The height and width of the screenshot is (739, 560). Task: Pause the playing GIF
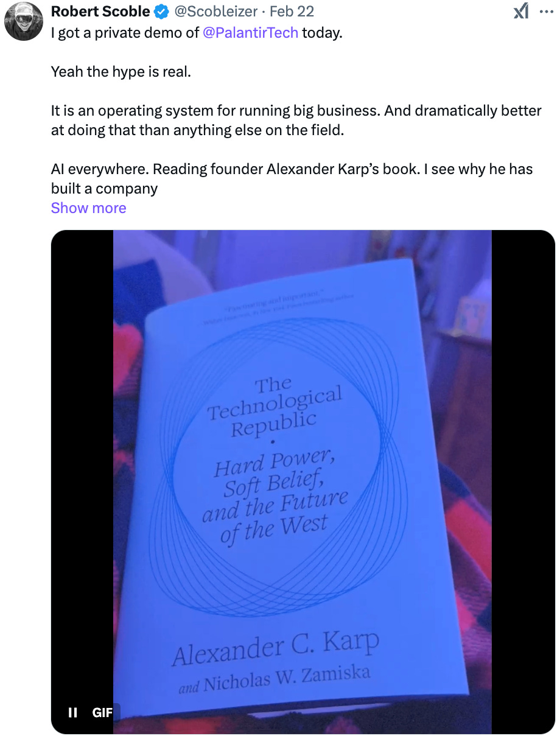(x=72, y=712)
